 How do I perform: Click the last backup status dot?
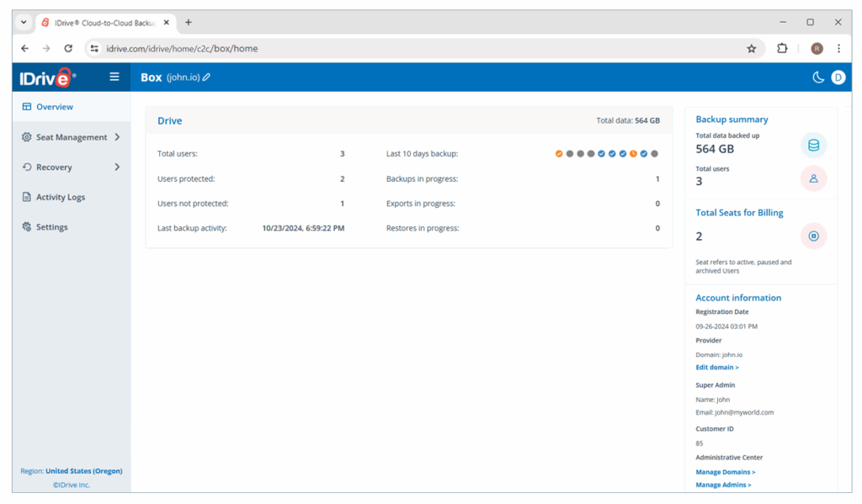[x=654, y=154]
